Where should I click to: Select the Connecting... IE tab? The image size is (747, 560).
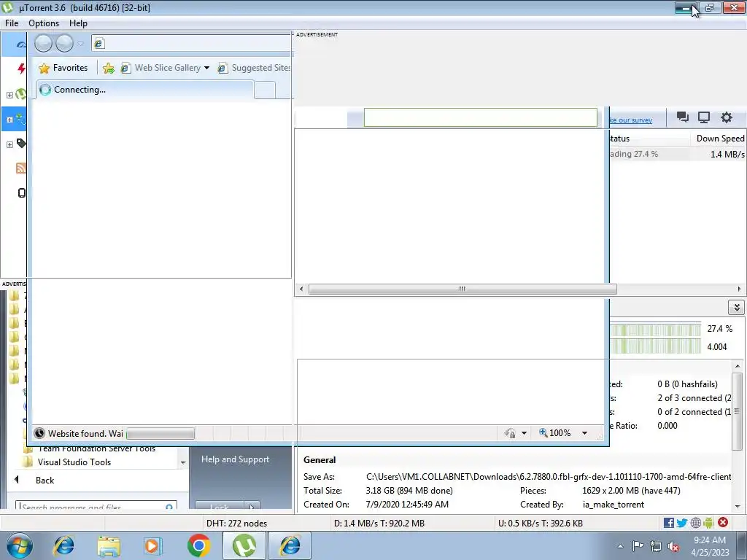click(x=145, y=90)
